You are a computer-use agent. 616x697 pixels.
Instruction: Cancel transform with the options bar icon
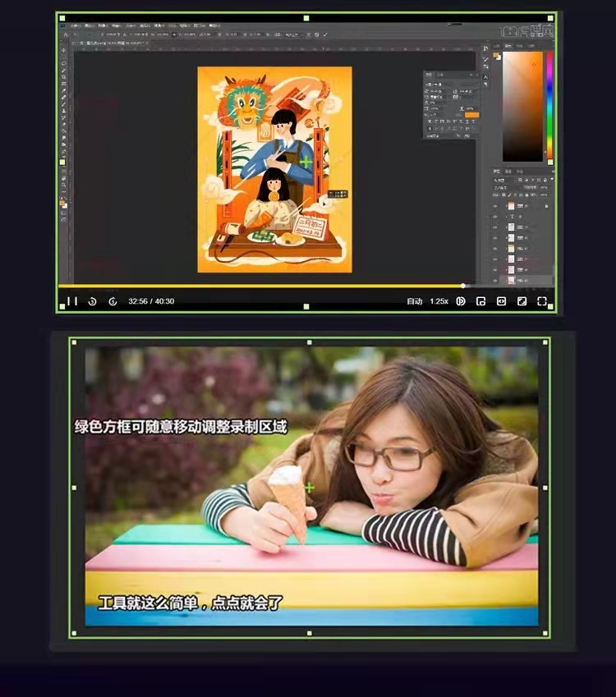point(317,34)
